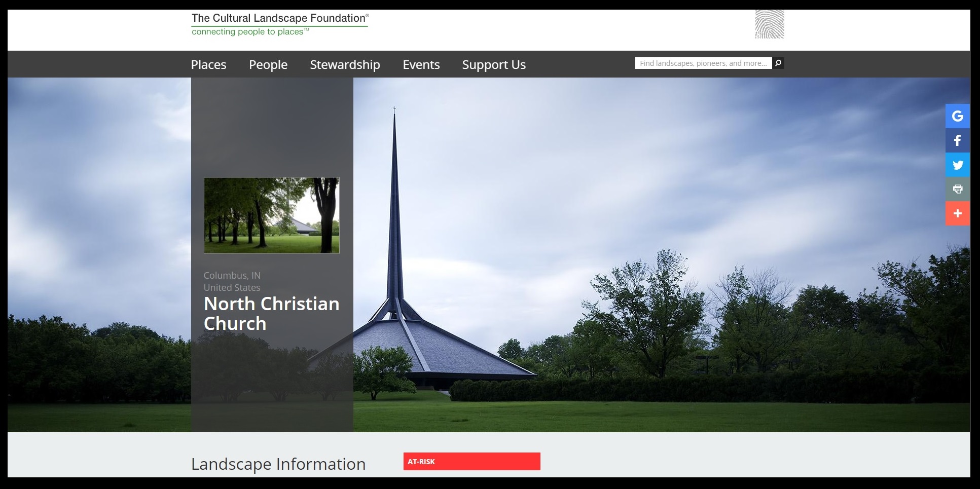Image resolution: width=980 pixels, height=489 pixels.
Task: Share the page on Facebook
Action: point(957,140)
